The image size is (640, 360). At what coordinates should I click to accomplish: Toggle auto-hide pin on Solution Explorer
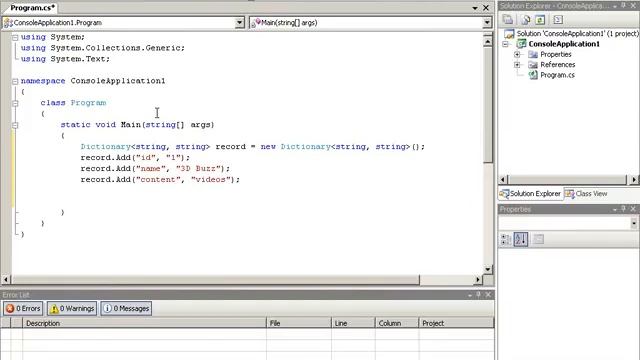(623, 5)
